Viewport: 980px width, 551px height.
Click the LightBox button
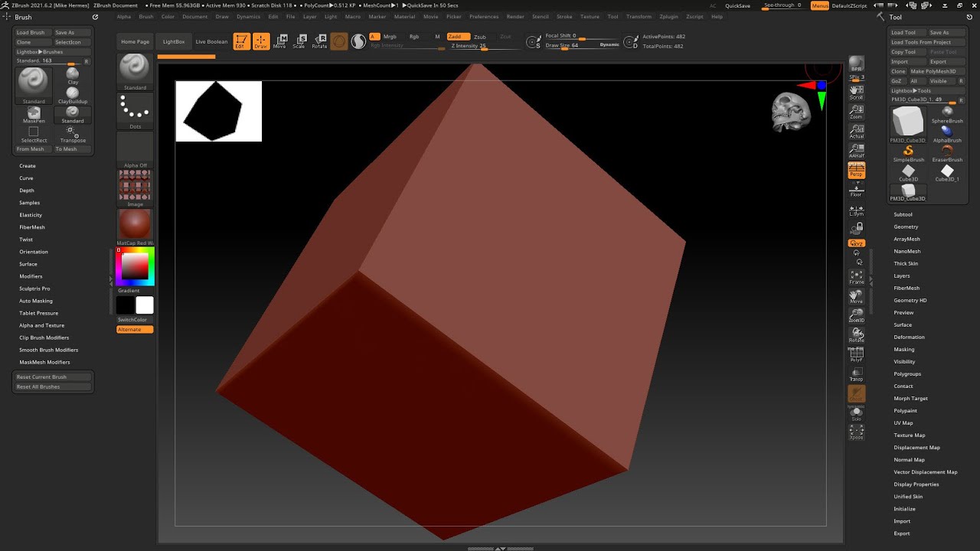click(174, 41)
